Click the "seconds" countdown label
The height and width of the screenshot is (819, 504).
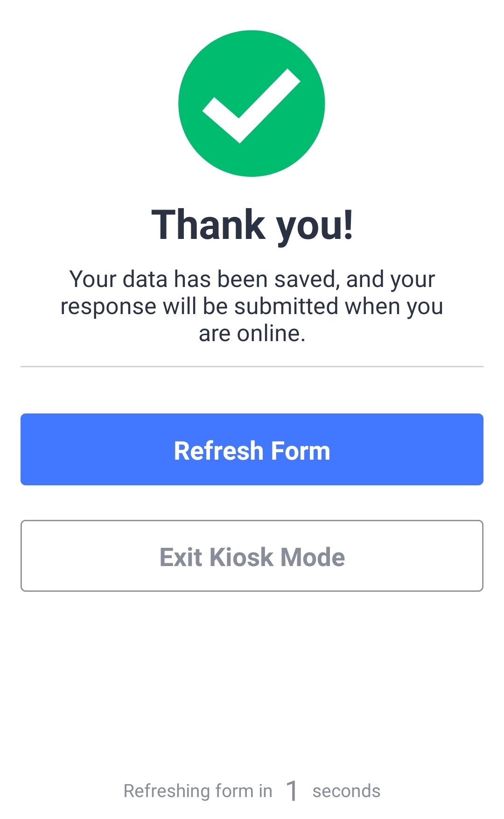(x=346, y=791)
